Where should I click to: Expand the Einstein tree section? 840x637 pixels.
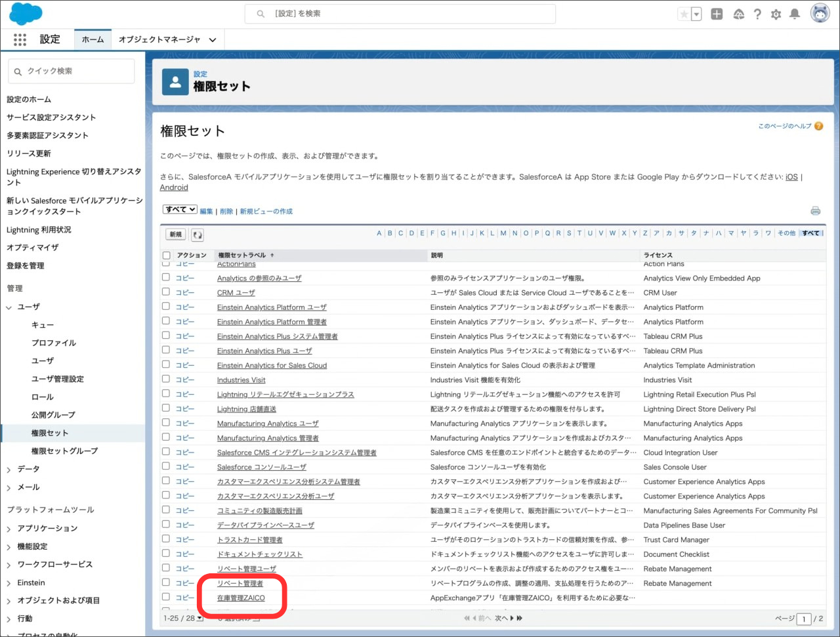9,583
